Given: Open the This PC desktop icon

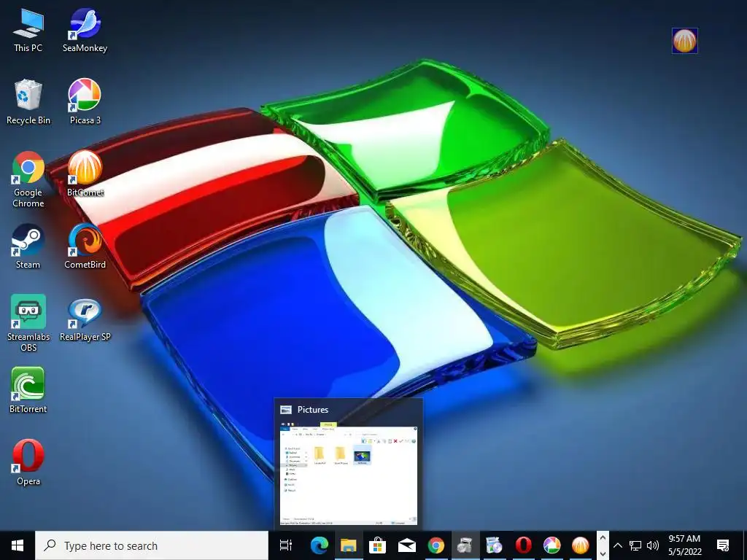Looking at the screenshot, I should pos(28,31).
